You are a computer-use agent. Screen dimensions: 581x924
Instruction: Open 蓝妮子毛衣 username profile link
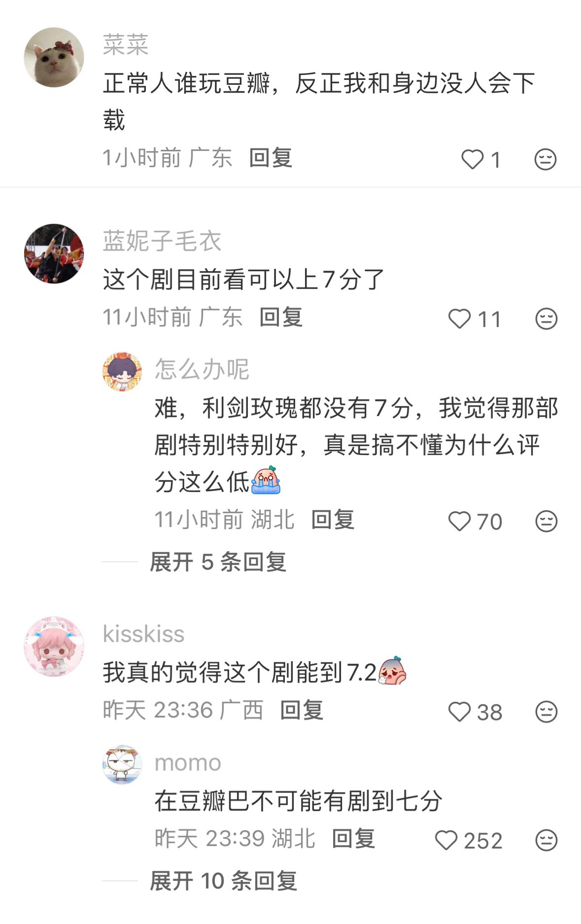click(x=162, y=241)
